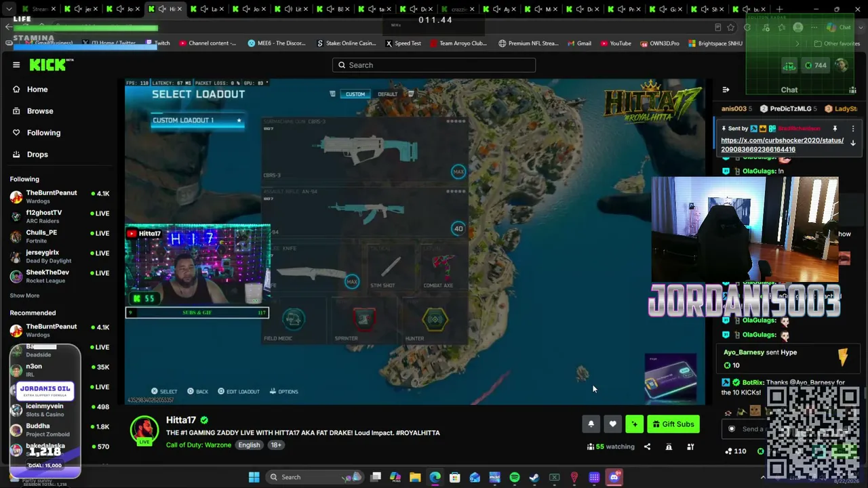Image resolution: width=868 pixels, height=488 pixels.
Task: Open Microsoft Edge from the taskbar
Action: (435, 477)
